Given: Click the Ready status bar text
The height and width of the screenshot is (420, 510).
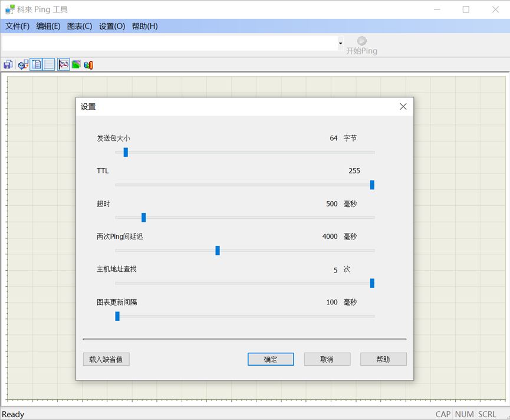Looking at the screenshot, I should click(13, 414).
